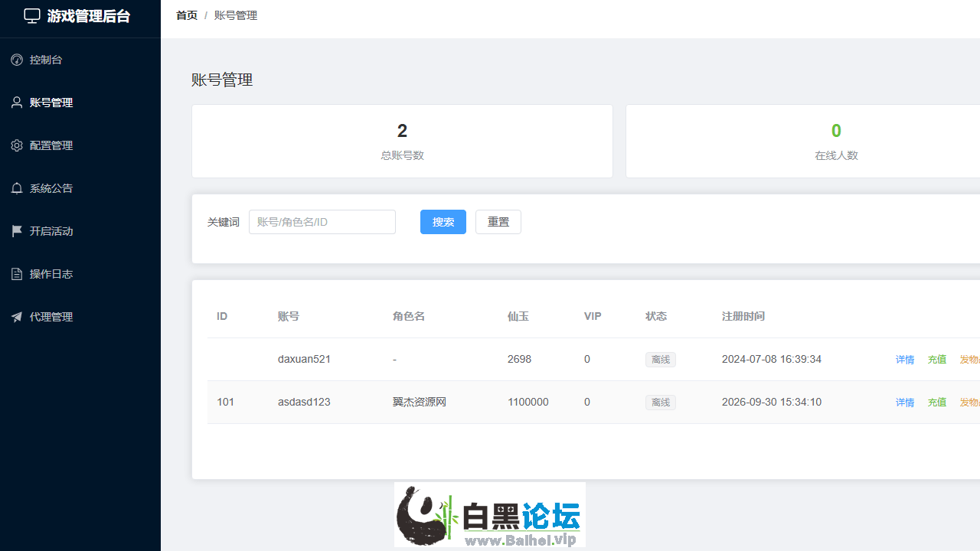
Task: Click the 仙玉 column header
Action: (518, 316)
